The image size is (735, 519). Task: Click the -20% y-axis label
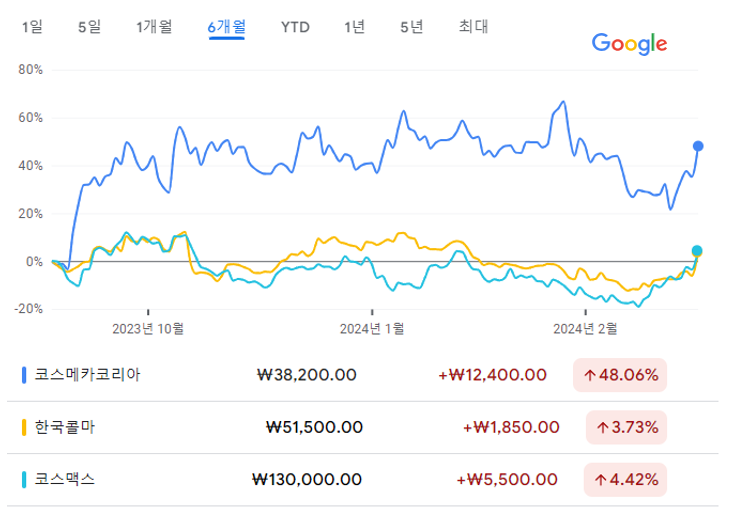coord(29,309)
